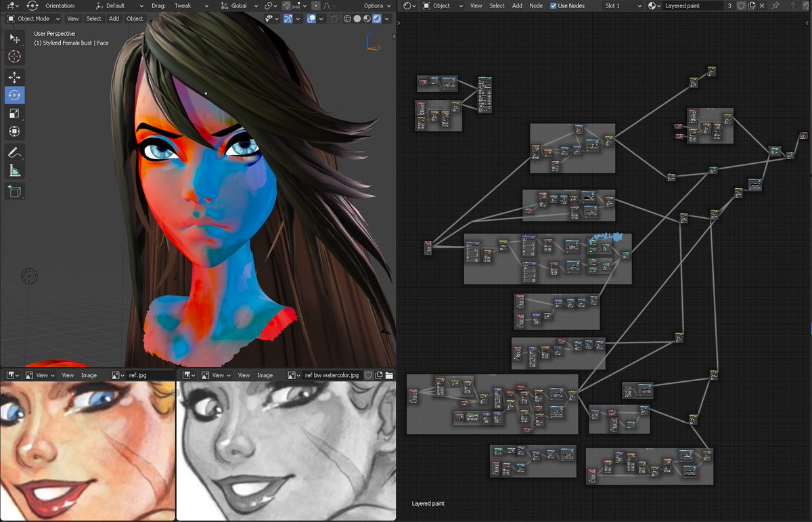Open Select menu in node editor

coord(497,5)
